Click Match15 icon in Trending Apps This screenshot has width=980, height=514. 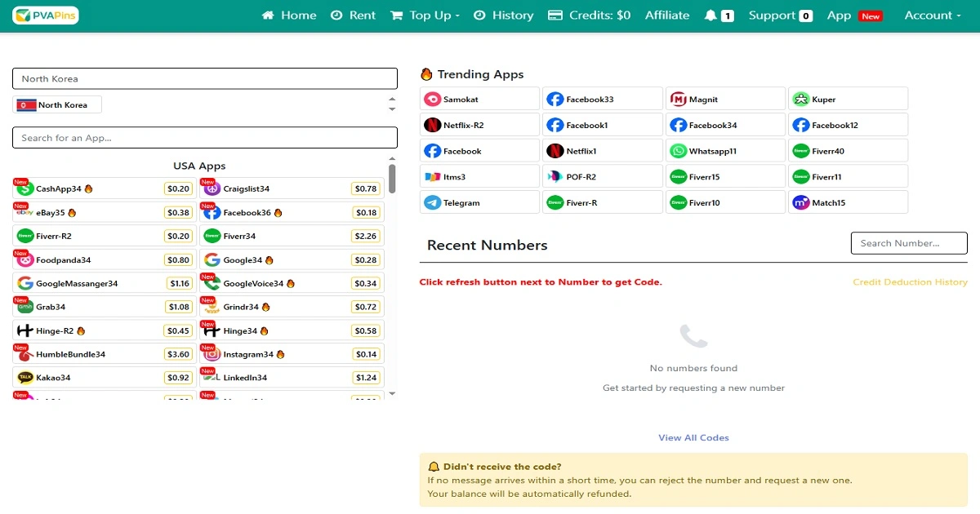pyautogui.click(x=800, y=202)
